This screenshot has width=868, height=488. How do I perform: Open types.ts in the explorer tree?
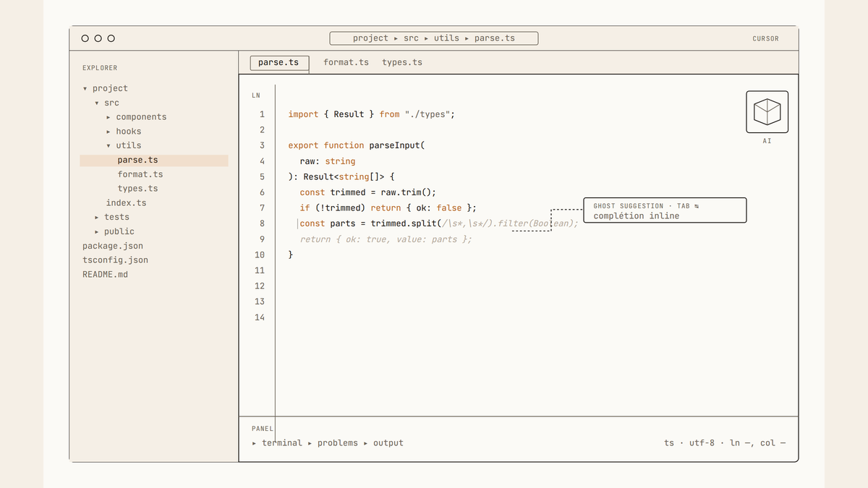click(137, 189)
